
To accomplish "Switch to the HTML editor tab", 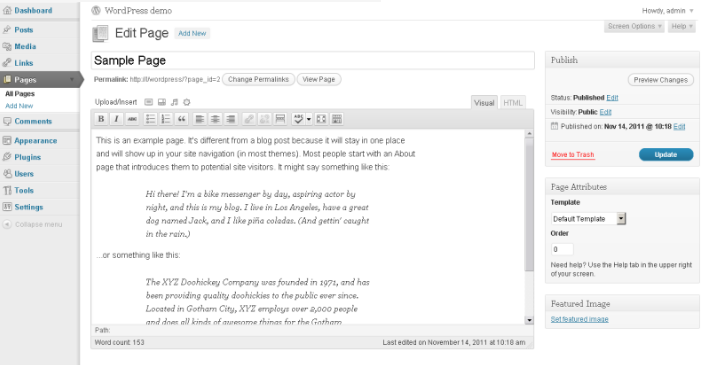I will pyautogui.click(x=513, y=103).
